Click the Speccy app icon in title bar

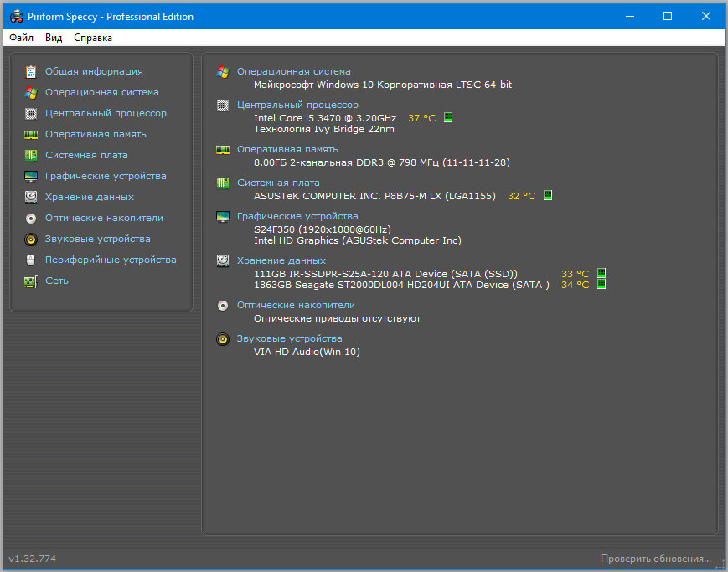coord(16,16)
